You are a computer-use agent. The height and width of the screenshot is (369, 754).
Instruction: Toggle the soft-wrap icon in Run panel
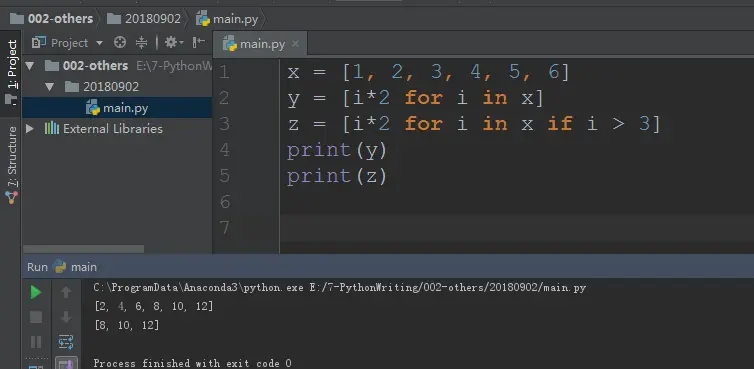(x=66, y=342)
